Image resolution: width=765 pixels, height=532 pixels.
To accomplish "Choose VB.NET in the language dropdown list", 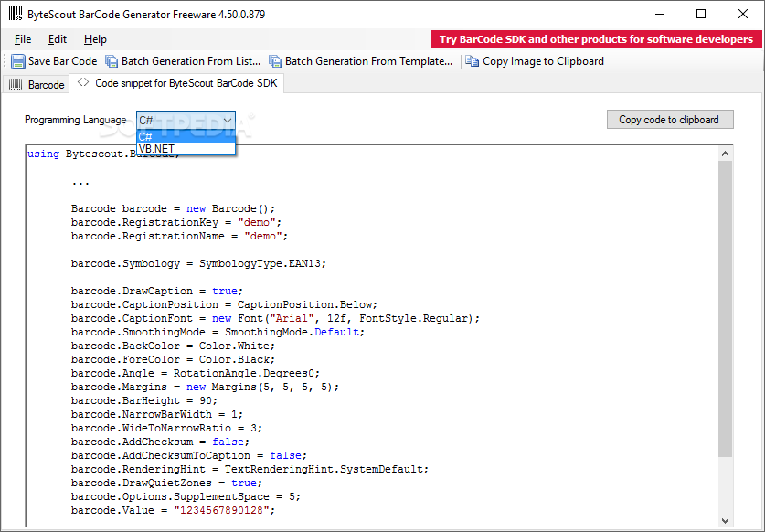I will (x=186, y=148).
